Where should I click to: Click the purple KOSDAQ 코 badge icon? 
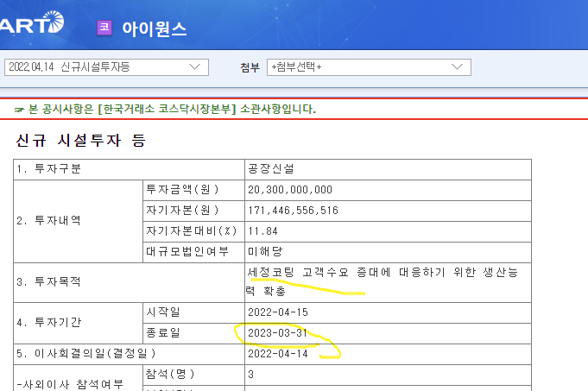104,28
